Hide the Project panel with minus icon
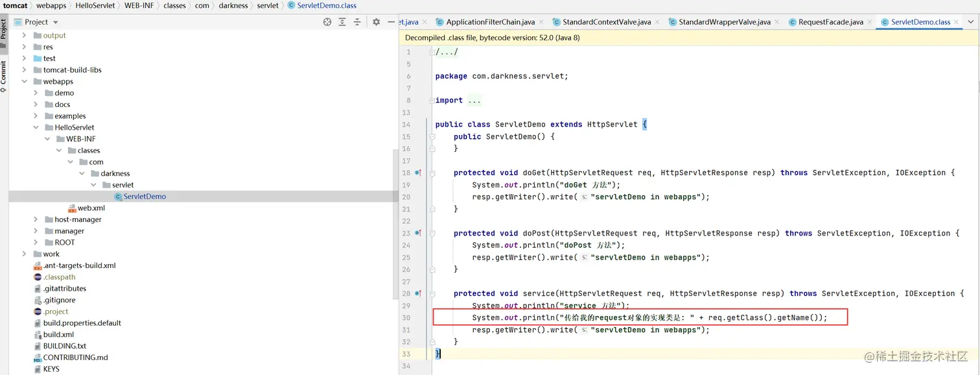 click(391, 22)
